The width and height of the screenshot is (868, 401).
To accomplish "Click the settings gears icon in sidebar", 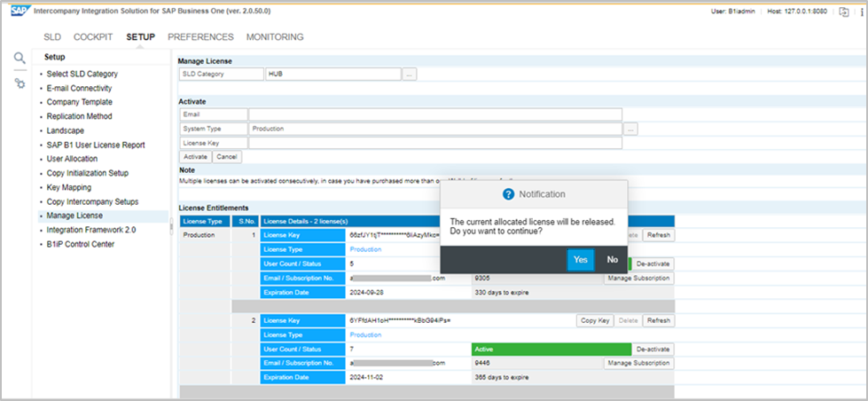I will [x=20, y=83].
